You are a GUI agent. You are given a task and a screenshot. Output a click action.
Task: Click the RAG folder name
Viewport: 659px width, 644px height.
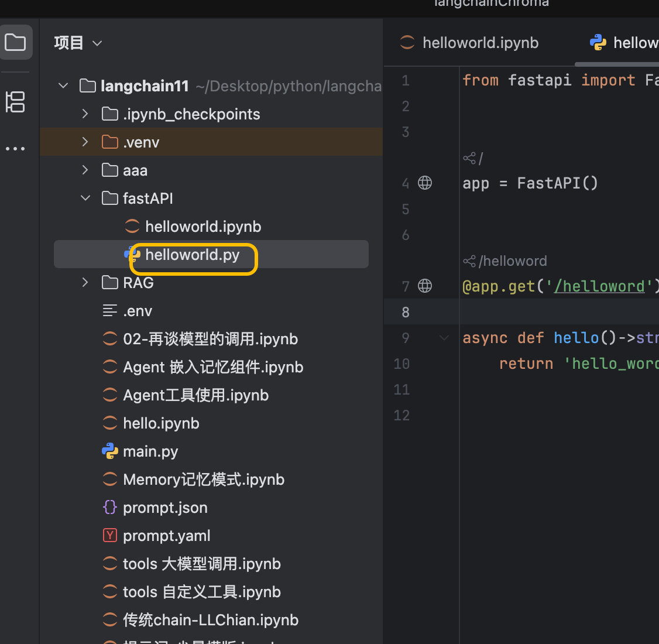tap(138, 283)
